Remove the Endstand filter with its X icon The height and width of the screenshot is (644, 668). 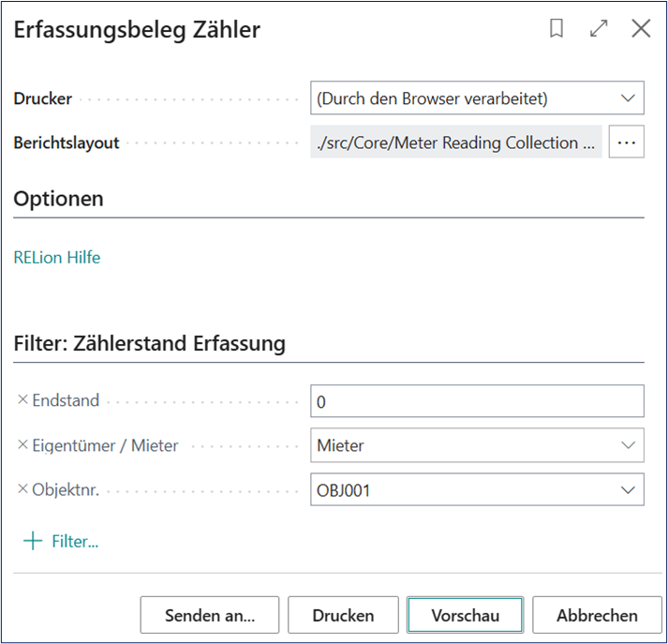coord(22,399)
